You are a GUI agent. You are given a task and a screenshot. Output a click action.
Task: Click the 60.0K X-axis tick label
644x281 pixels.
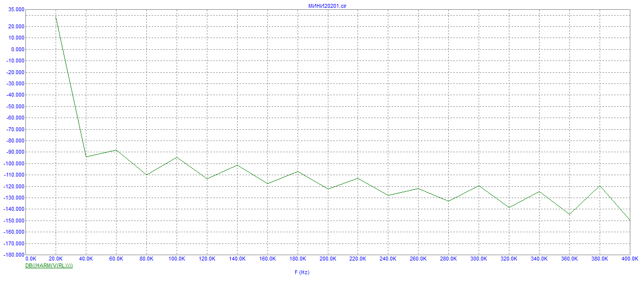[116, 259]
